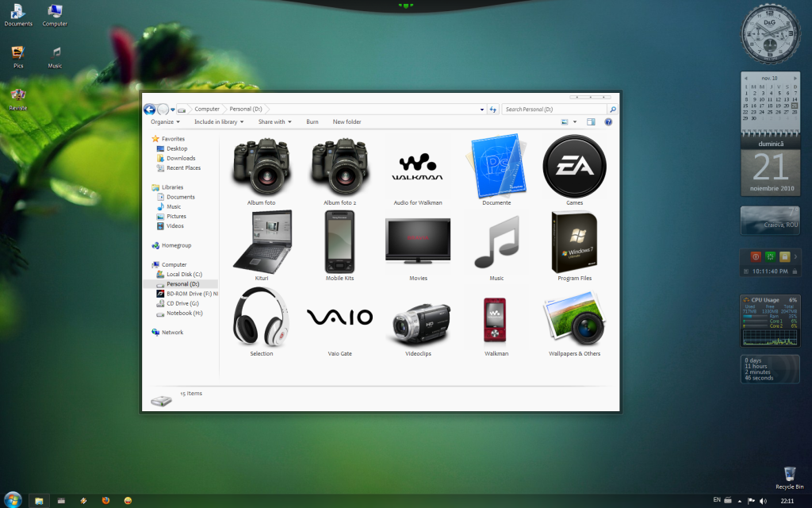The height and width of the screenshot is (508, 812).
Task: Click the Forward navigation arrow
Action: [x=163, y=110]
